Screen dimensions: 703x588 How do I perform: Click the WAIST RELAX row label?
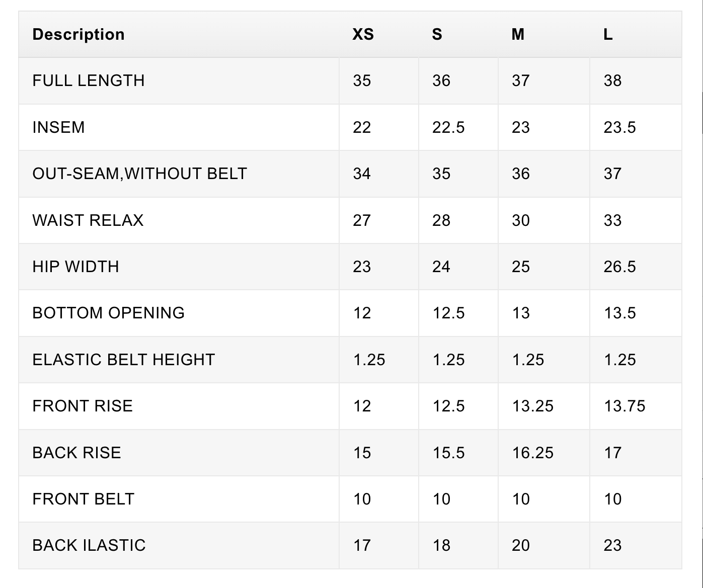pyautogui.click(x=88, y=220)
